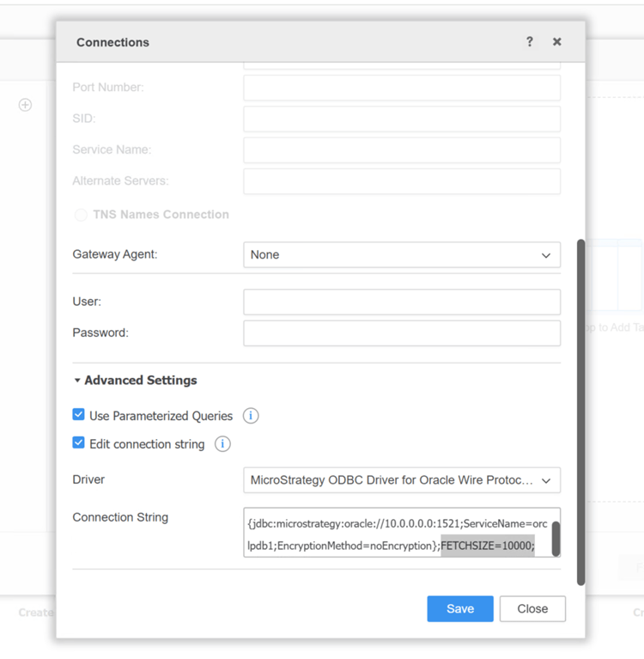Image resolution: width=644 pixels, height=659 pixels.
Task: Click the Connection String box scrollbar
Action: point(556,539)
